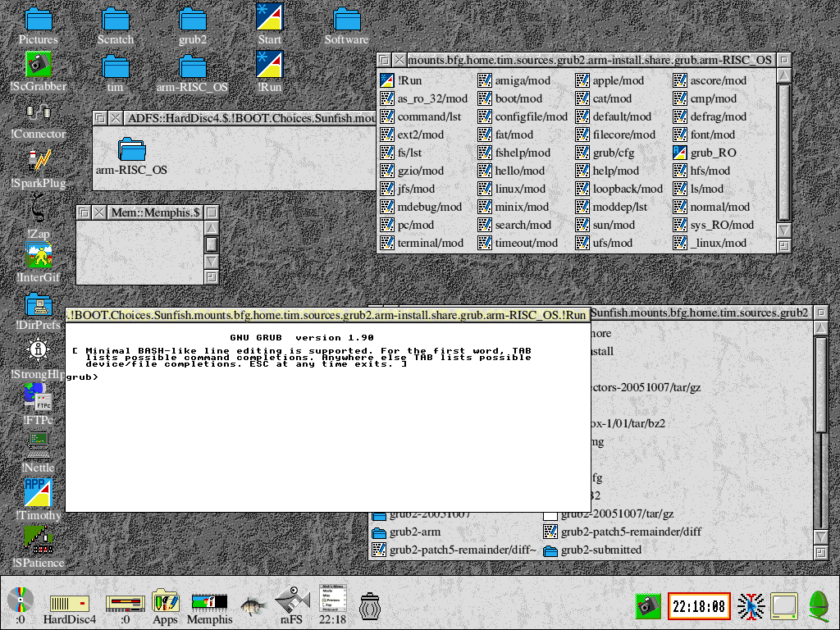Click the 22:18:08 digital clock on the icon bar

coord(699,606)
